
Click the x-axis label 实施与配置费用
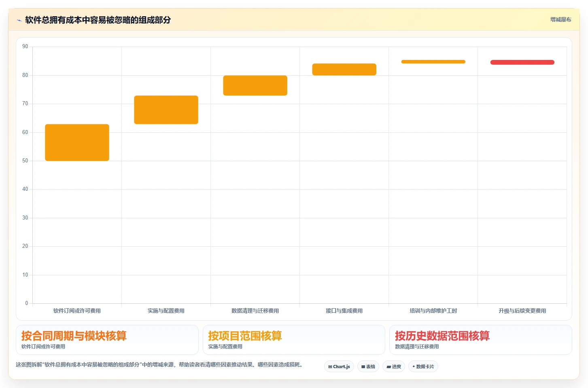tap(166, 311)
